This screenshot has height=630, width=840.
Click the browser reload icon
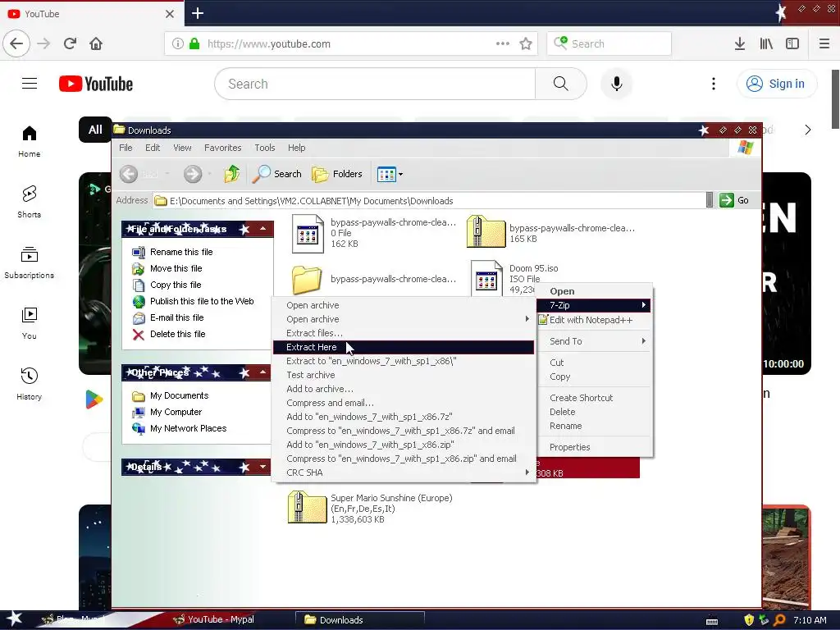tap(70, 43)
